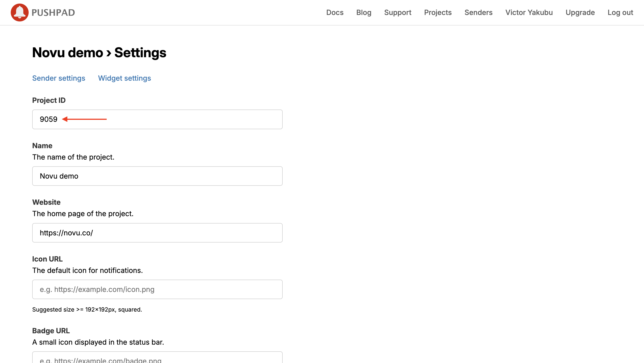This screenshot has width=644, height=363.
Task: Click the Pushpad bell logo icon
Action: click(x=19, y=13)
